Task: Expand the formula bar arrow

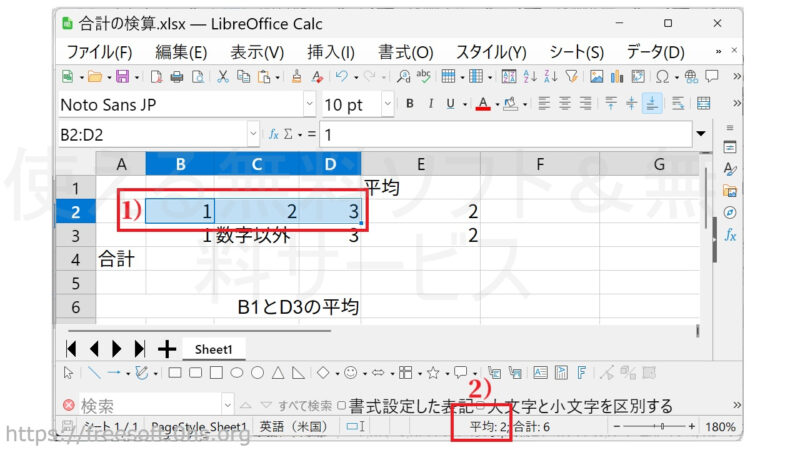Action: tap(701, 134)
